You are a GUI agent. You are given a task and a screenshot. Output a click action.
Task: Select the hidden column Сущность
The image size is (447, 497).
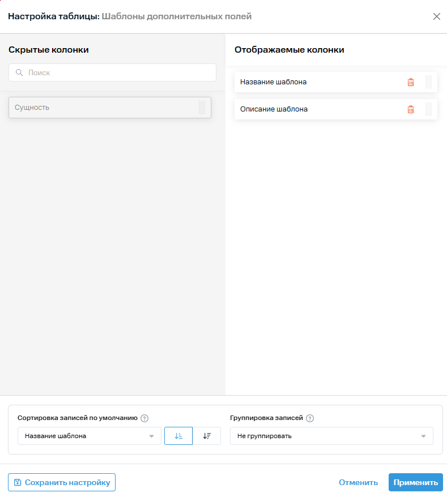click(x=110, y=107)
